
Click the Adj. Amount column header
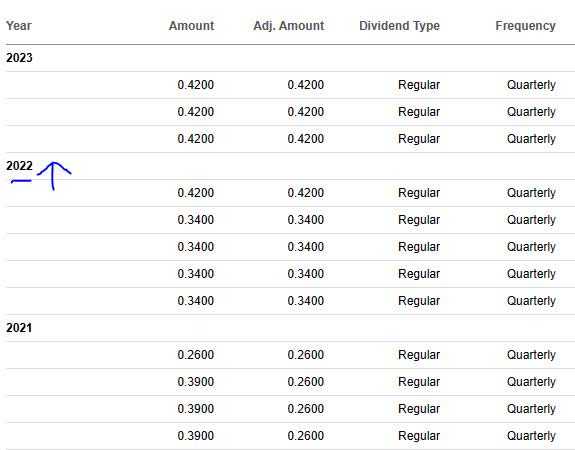[289, 26]
